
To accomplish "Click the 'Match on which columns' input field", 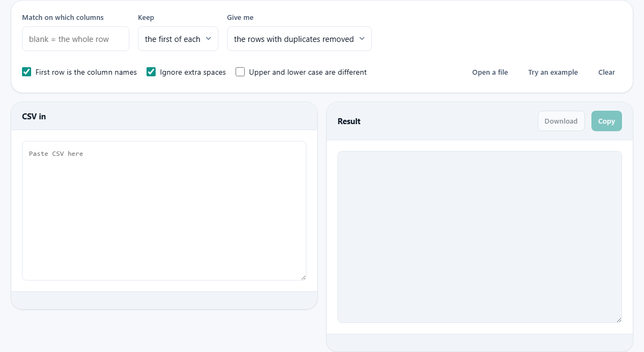I will [76, 39].
